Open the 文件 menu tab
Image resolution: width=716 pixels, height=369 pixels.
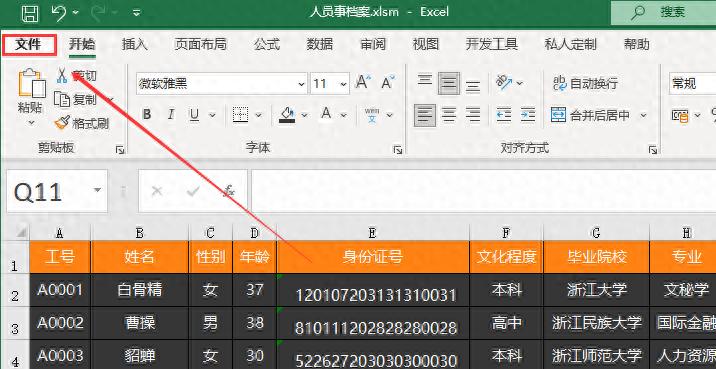(x=29, y=45)
